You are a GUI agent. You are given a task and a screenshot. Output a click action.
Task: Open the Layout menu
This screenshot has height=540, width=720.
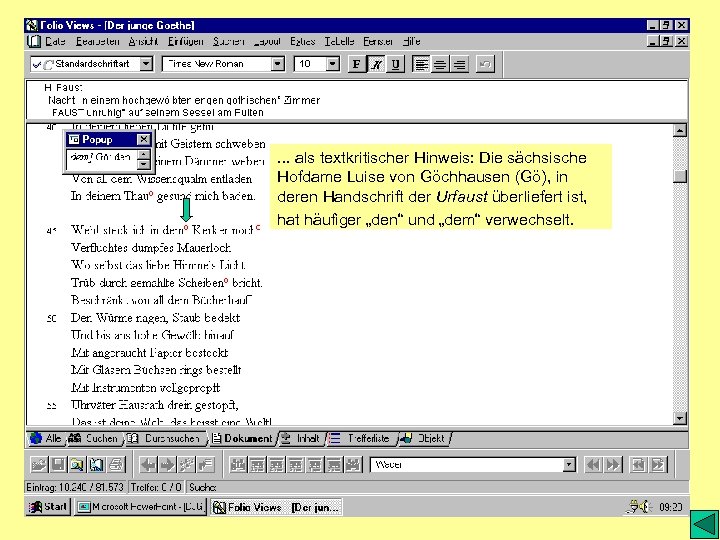(267, 41)
